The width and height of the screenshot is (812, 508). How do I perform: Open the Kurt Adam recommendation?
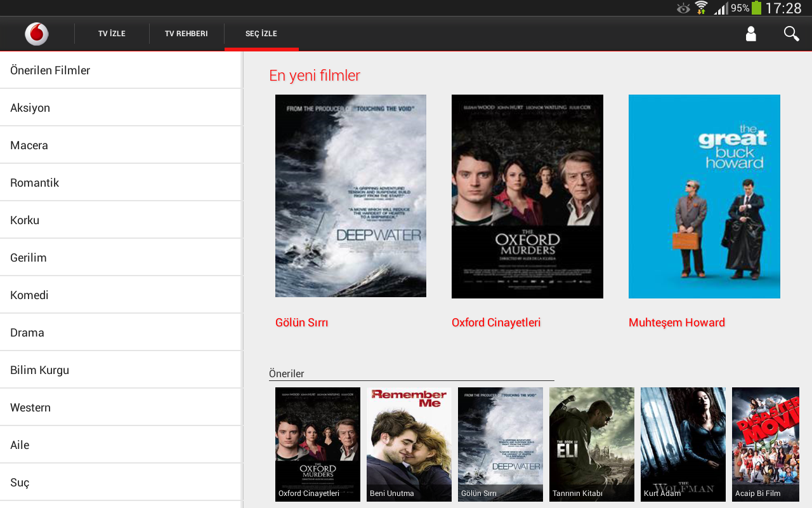(x=683, y=444)
